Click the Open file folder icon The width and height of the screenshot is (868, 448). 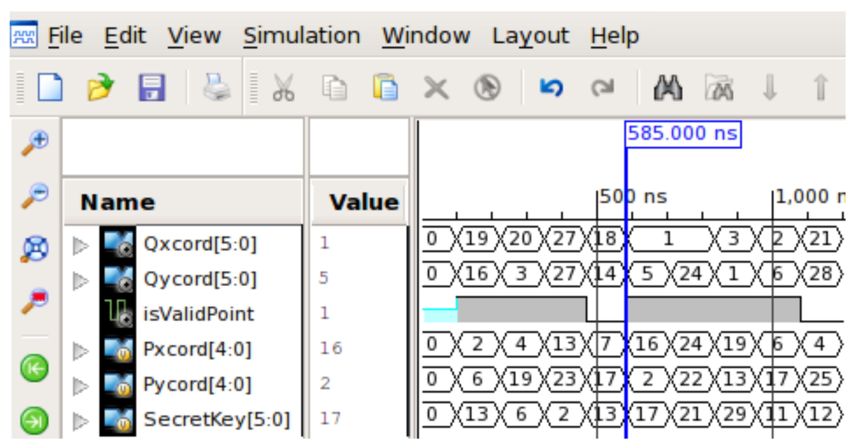pyautogui.click(x=100, y=87)
